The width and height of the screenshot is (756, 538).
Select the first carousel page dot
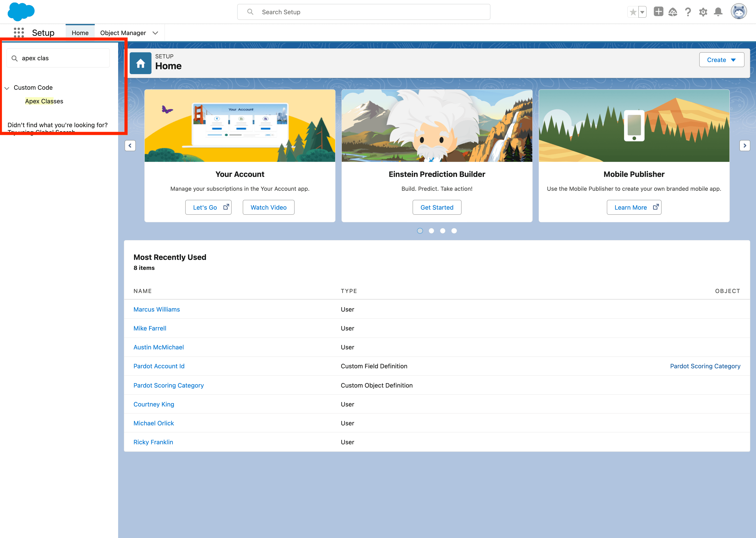click(420, 231)
